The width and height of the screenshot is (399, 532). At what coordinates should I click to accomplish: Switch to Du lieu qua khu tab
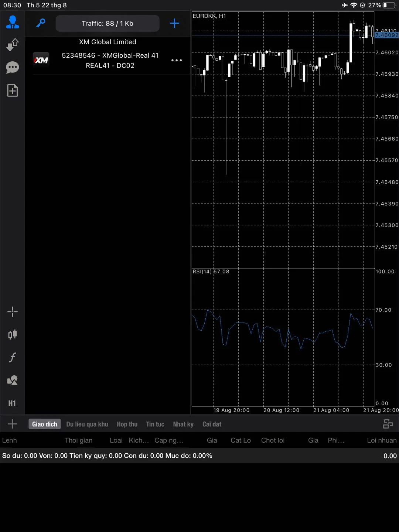click(x=87, y=424)
